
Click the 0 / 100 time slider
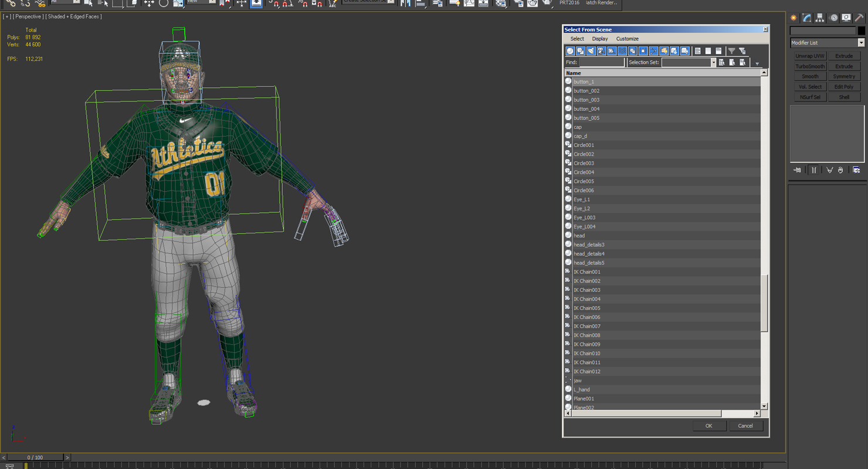(35, 457)
